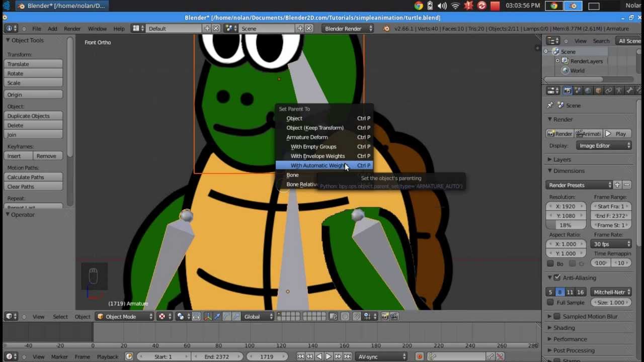Open the outliner editor type selector
This screenshot has width=644, height=362.
point(553,41)
